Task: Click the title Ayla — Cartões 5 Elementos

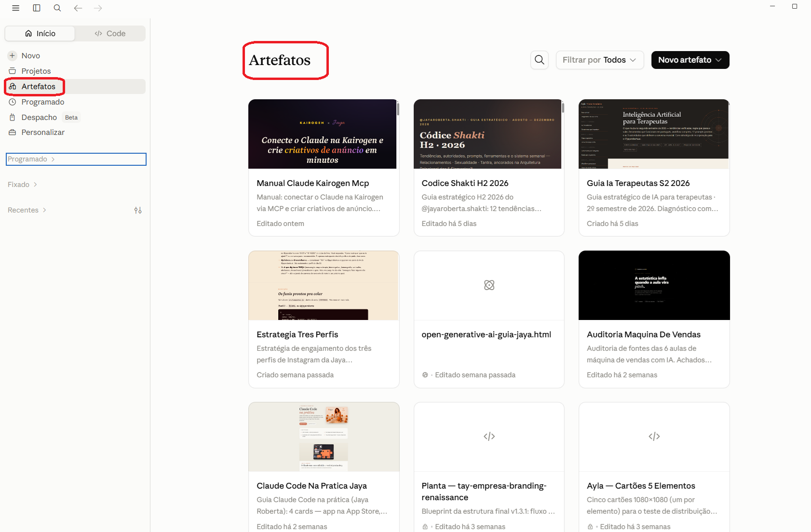Action: click(x=641, y=486)
